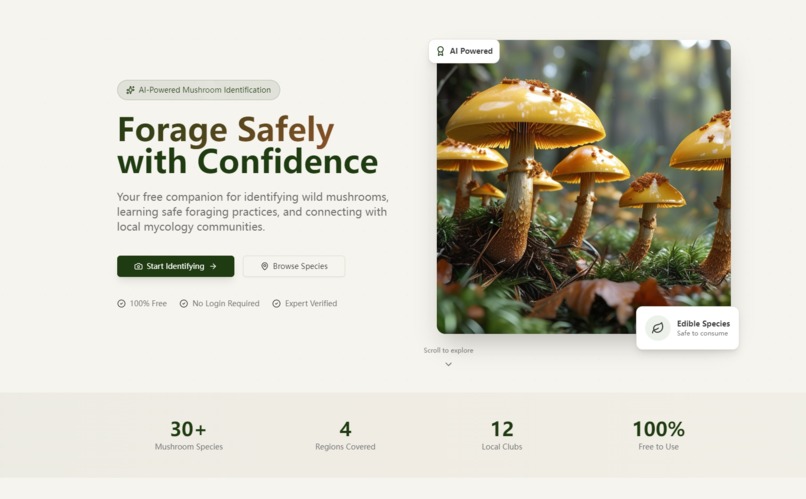
Task: Click the award icon in the AI Powered badge
Action: 441,51
